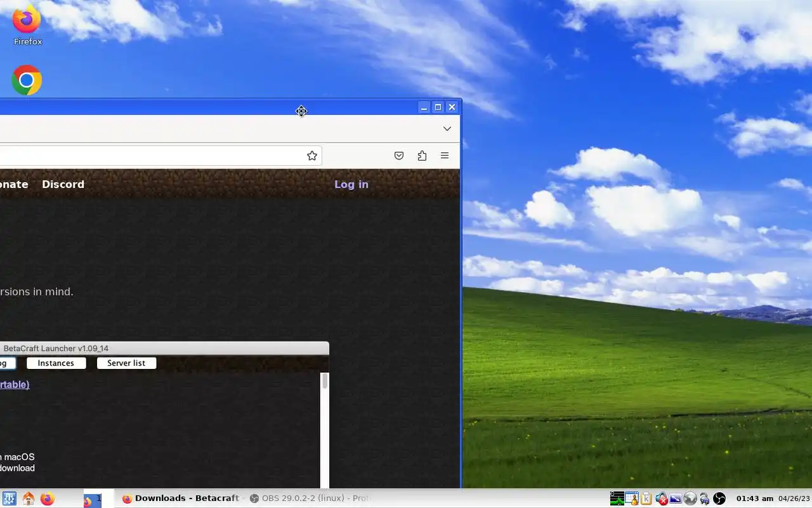
Task: Open the grey globe network tray icon
Action: coord(690,498)
